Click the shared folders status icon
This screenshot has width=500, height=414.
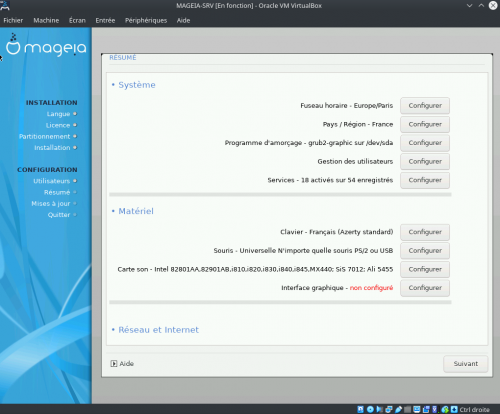pos(407,409)
